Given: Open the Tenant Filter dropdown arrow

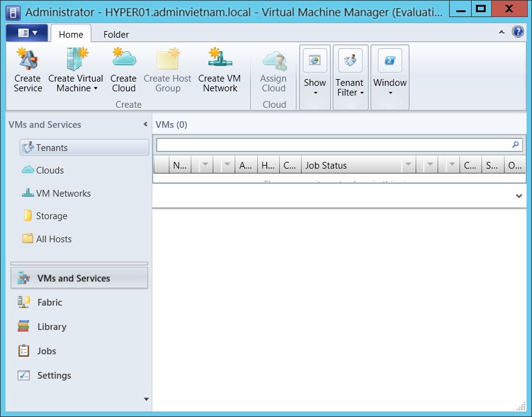Looking at the screenshot, I should pos(362,93).
